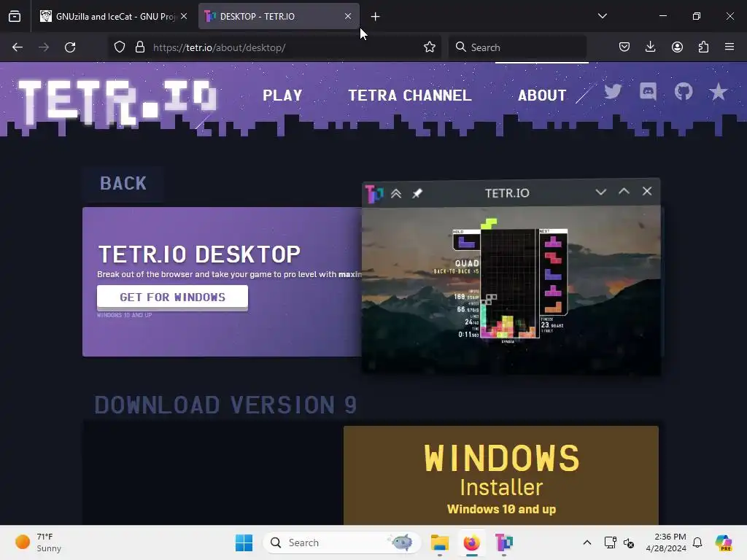
Task: Click the muted volume tray icon
Action: pyautogui.click(x=629, y=542)
